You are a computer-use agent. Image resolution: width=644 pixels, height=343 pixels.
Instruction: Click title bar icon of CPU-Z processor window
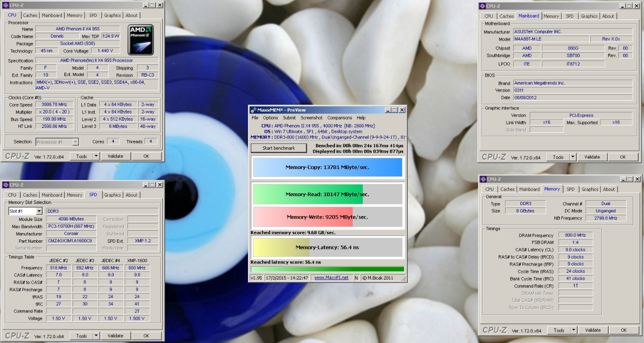tap(5, 5)
